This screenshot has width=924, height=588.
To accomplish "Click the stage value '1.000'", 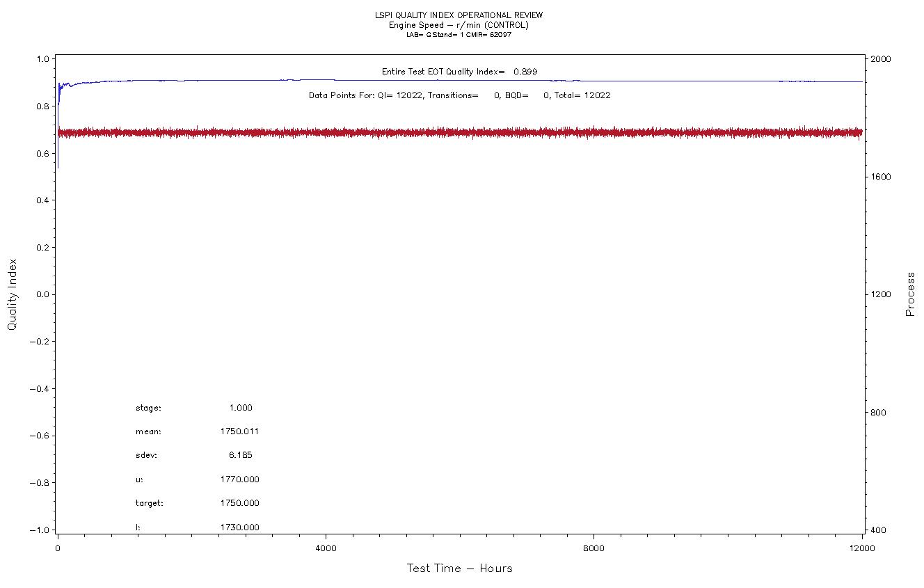I will [241, 408].
